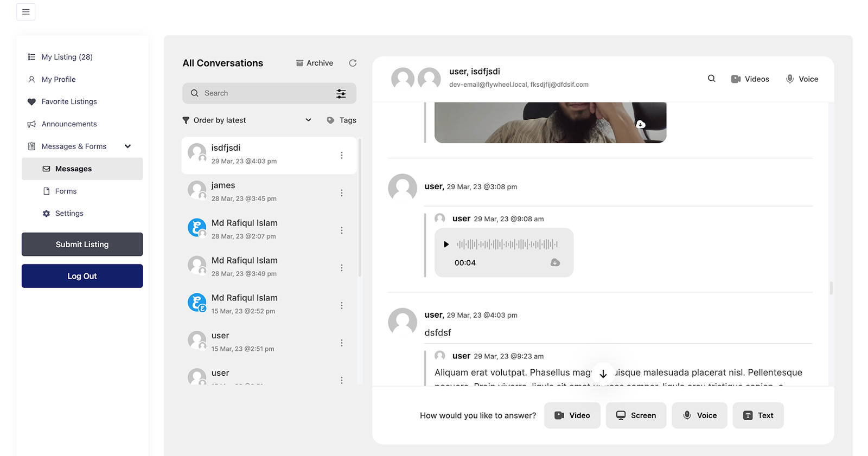Open options menu for james conversation
Screen dimensions: 868x456
tap(342, 192)
